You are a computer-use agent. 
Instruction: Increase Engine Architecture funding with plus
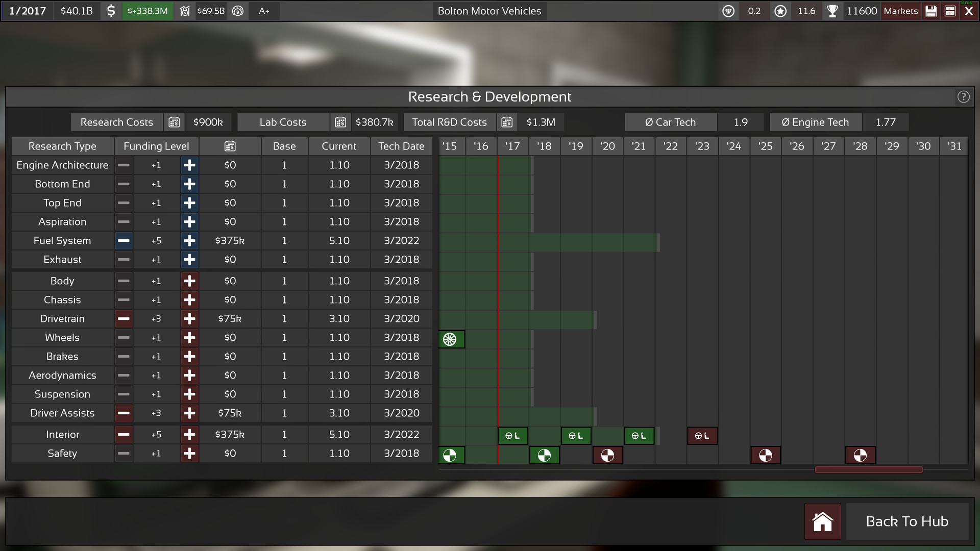coord(189,165)
